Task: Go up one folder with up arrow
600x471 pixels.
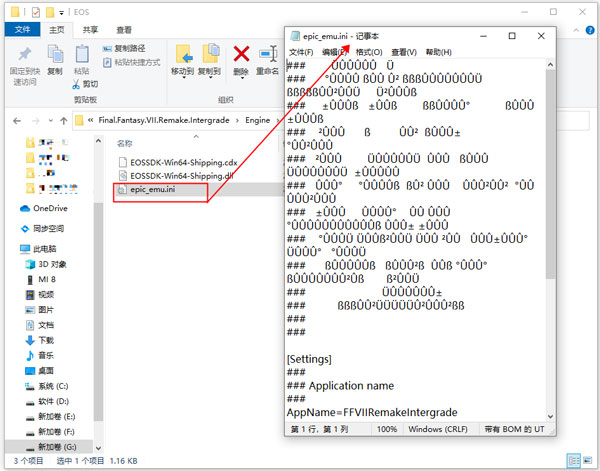Action: 62,120
